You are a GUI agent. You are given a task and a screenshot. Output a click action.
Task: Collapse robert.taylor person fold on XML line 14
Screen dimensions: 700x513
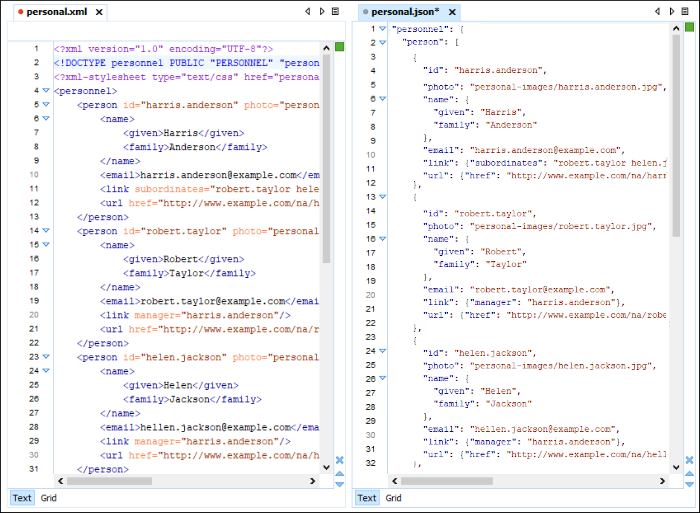pyautogui.click(x=47, y=230)
